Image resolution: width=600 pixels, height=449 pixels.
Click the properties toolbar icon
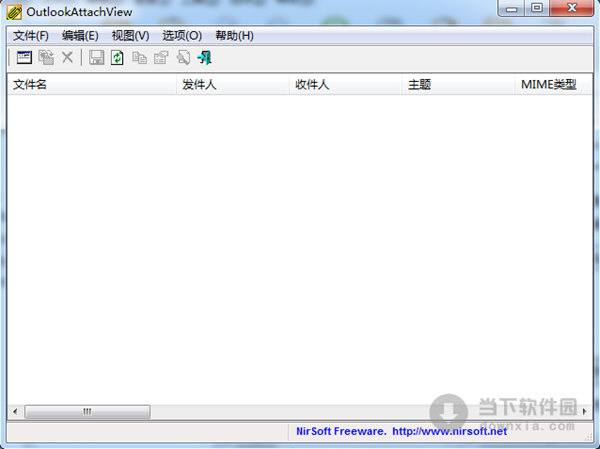pos(161,58)
